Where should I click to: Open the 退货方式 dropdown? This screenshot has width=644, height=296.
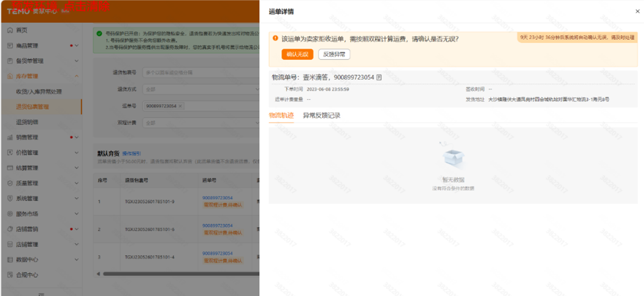(201, 89)
